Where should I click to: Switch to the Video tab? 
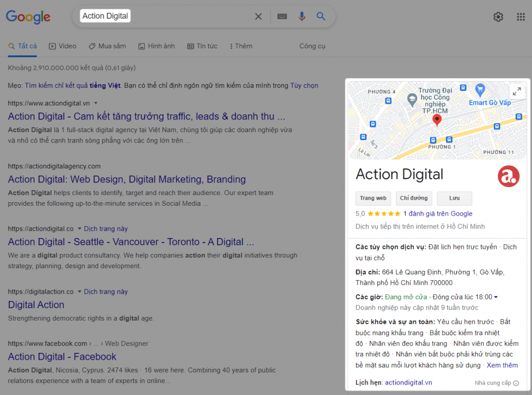63,46
